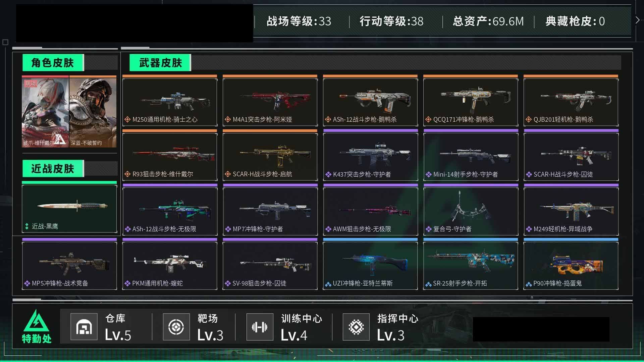Open the 训练中心 dumbbell icon
The height and width of the screenshot is (362, 644).
(260, 326)
